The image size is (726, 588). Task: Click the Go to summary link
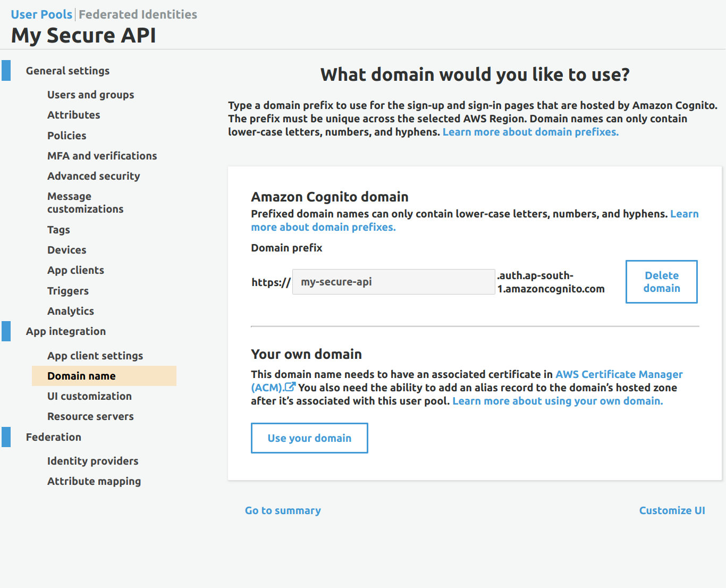tap(283, 510)
